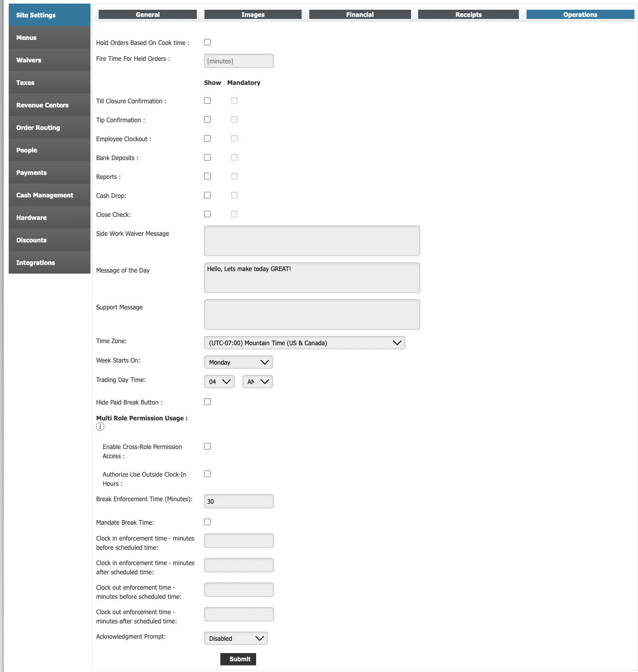638x672 pixels.
Task: Click the Side Work Waiver Message textarea
Action: tap(312, 241)
